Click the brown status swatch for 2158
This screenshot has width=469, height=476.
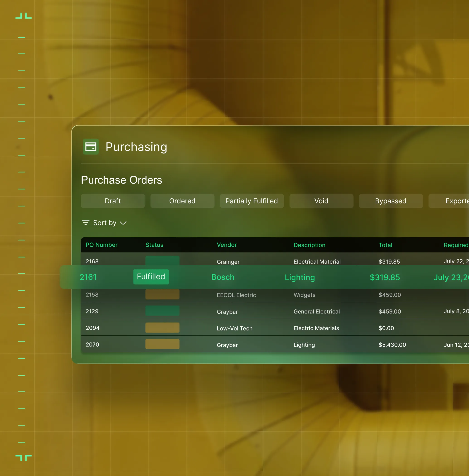162,294
